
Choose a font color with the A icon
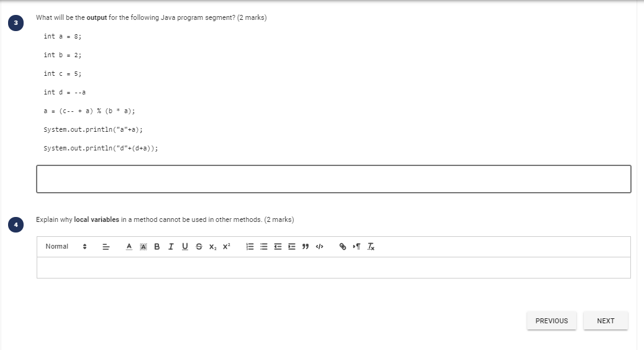(x=129, y=247)
